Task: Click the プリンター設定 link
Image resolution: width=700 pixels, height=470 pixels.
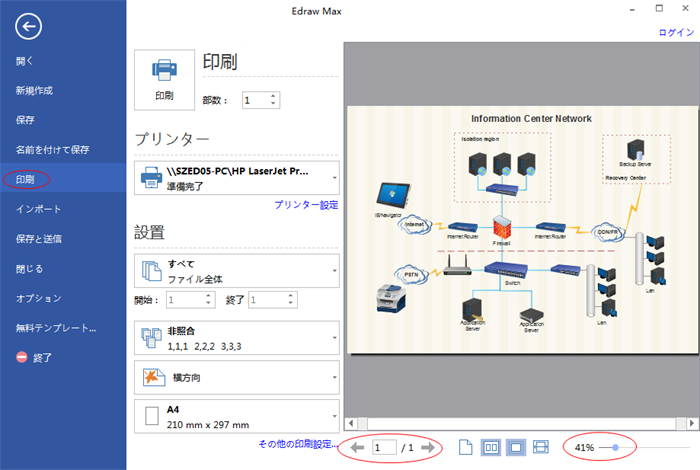Action: [306, 205]
